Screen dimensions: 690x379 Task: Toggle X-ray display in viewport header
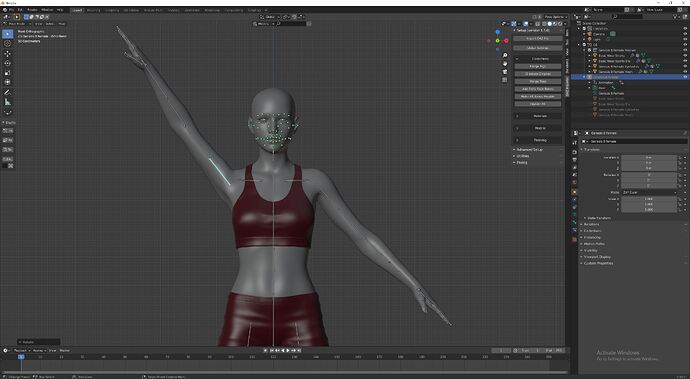point(537,23)
